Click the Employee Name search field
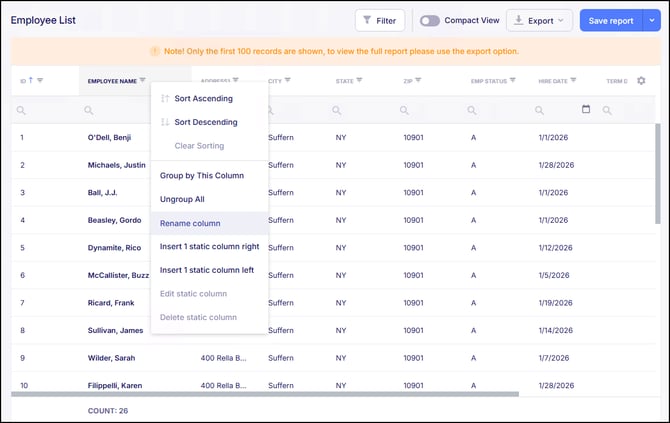Viewport: 670px width, 423px height. point(115,110)
